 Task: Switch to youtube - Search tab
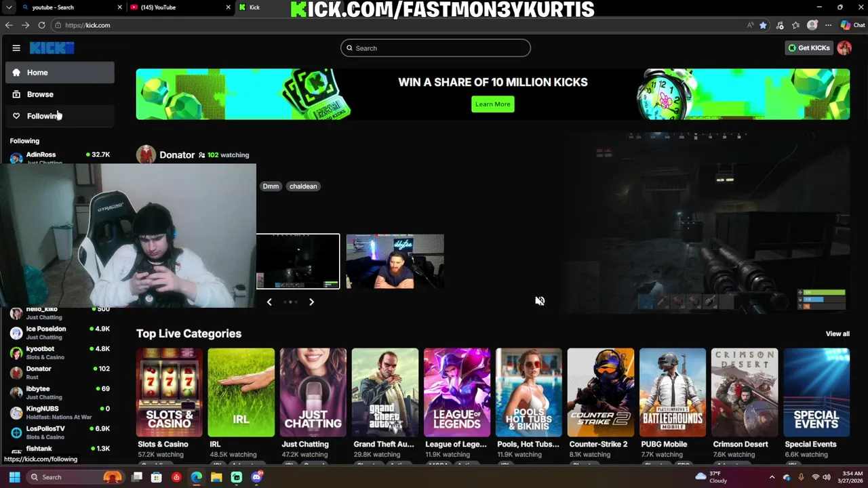click(71, 7)
